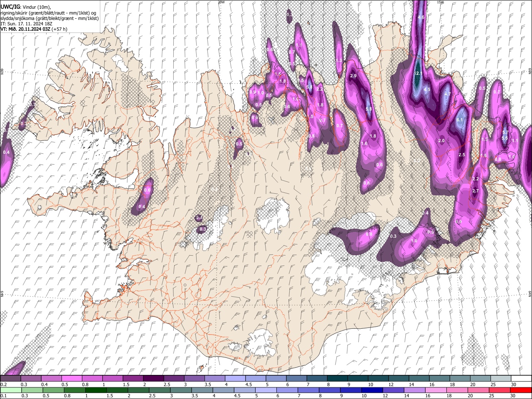The width and height of the screenshot is (532, 399).
Task: Select the darkest purple swatch above the 2 label
Action: coord(153,379)
